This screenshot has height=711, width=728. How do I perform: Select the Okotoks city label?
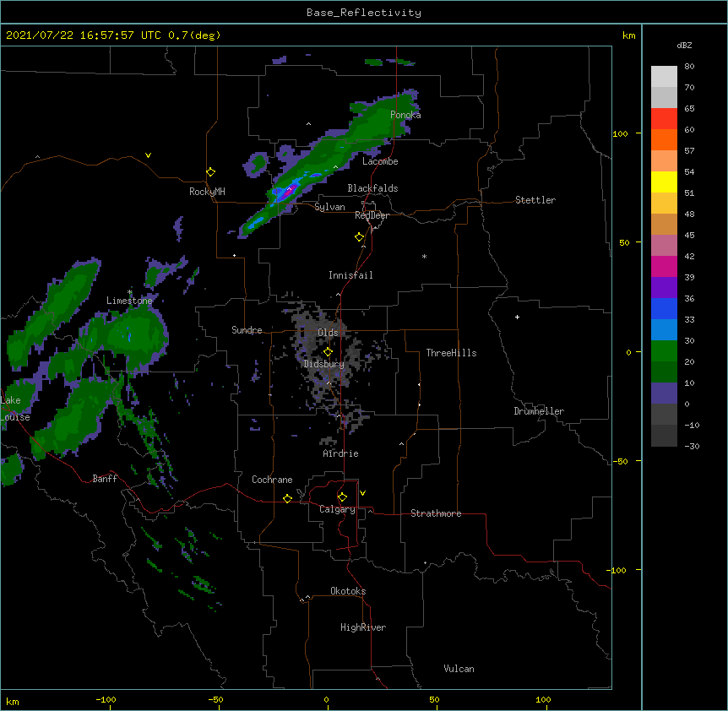pos(348,591)
